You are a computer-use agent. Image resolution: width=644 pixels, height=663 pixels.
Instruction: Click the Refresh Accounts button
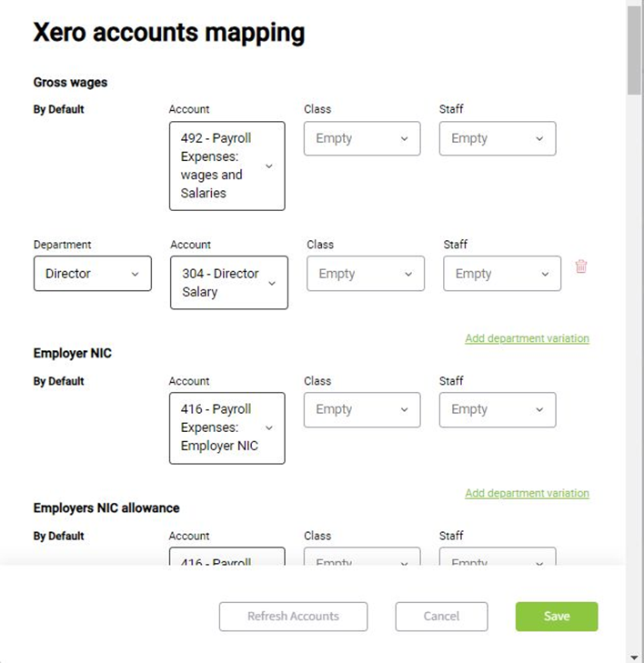(294, 617)
